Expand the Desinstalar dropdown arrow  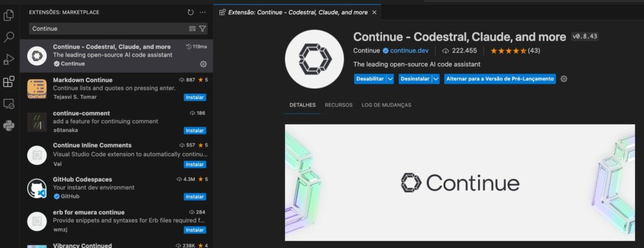point(436,78)
